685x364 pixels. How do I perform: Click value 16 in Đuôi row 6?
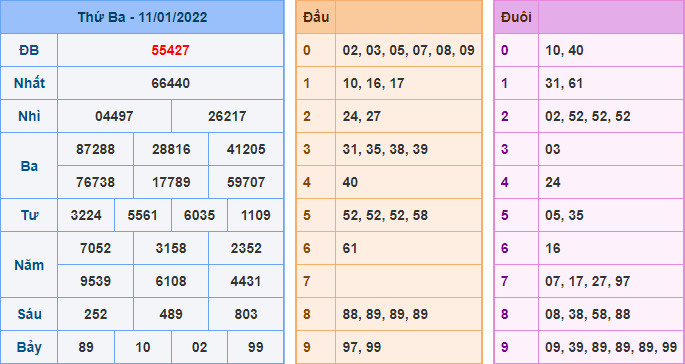[x=553, y=248]
